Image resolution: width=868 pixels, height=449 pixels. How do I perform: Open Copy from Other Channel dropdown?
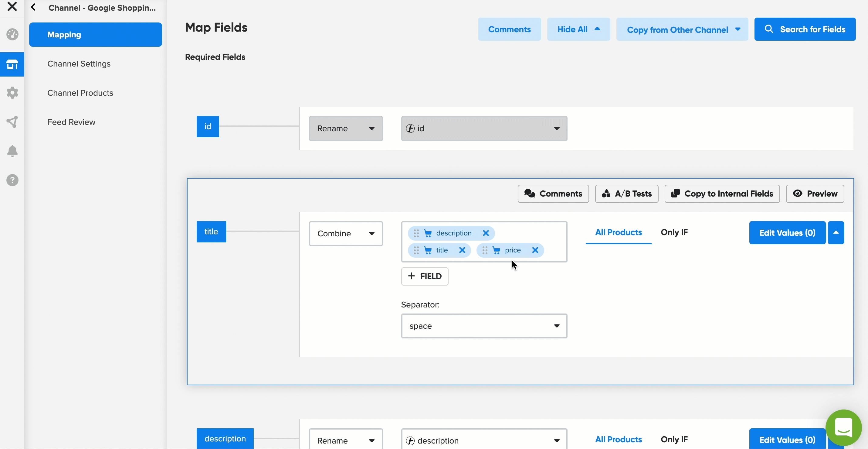(x=682, y=29)
